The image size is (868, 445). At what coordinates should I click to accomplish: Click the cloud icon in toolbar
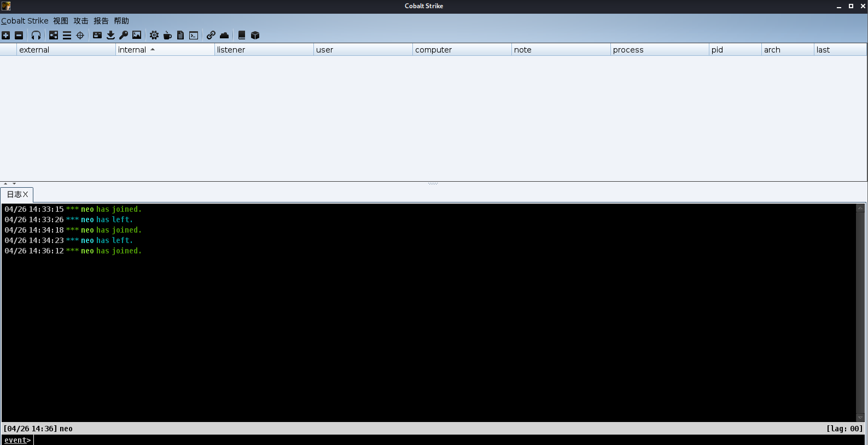click(224, 35)
